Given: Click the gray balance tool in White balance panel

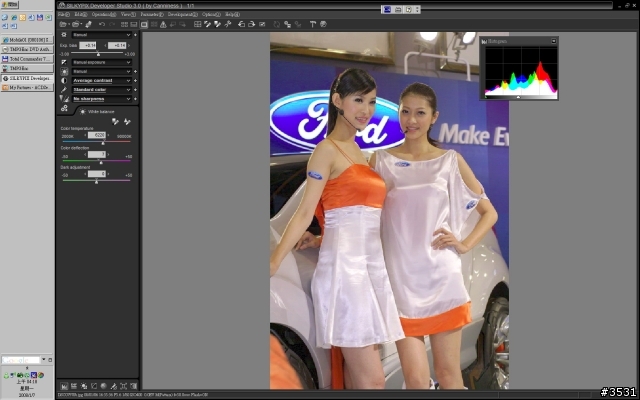Looking at the screenshot, I should click(x=115, y=122).
